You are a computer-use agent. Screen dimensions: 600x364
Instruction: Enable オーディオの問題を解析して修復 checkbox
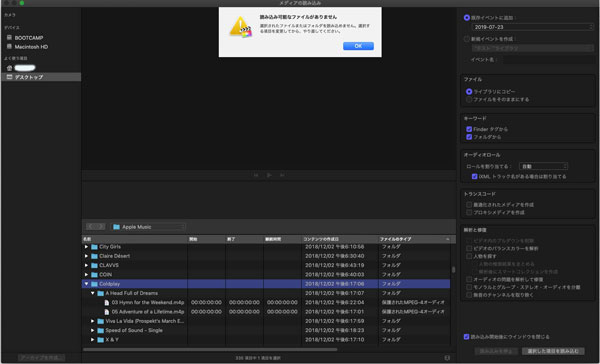click(469, 280)
